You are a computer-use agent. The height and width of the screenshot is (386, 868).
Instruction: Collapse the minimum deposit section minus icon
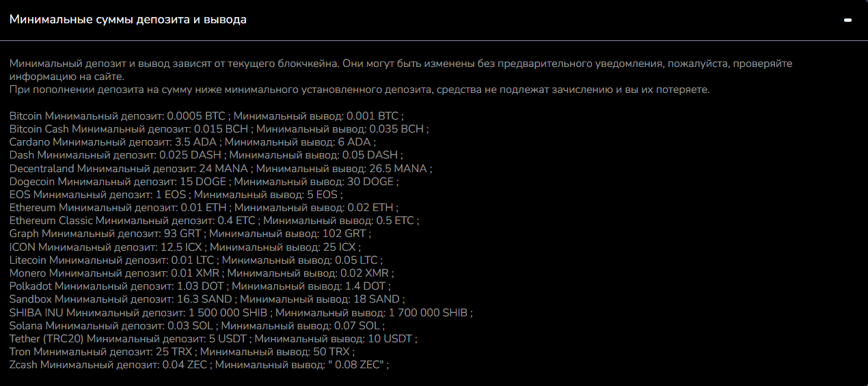pos(847,20)
